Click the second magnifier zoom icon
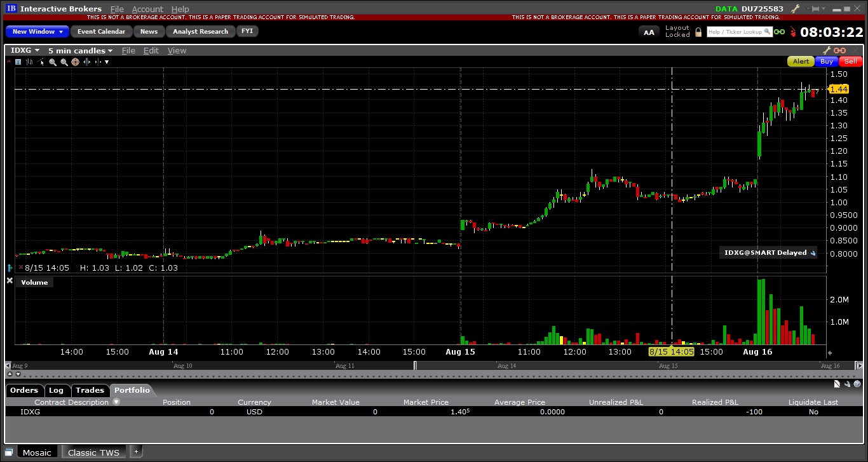868x462 pixels. tap(64, 62)
